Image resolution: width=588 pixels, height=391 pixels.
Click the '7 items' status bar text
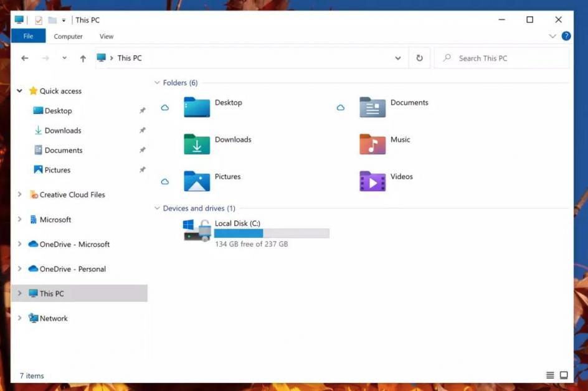(32, 375)
